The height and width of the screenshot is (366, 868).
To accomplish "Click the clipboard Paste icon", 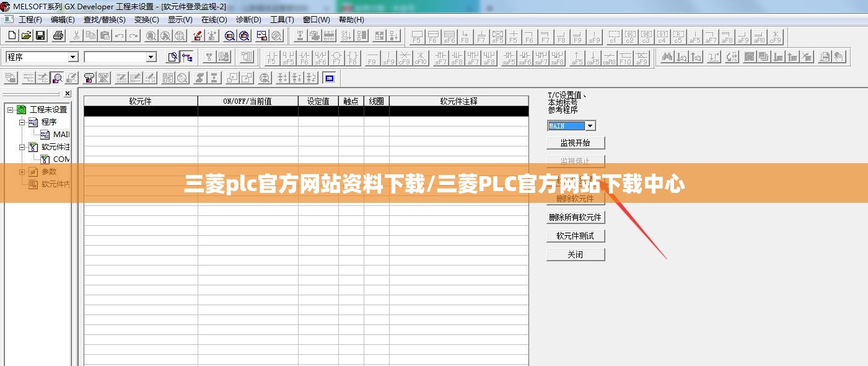I will [105, 35].
